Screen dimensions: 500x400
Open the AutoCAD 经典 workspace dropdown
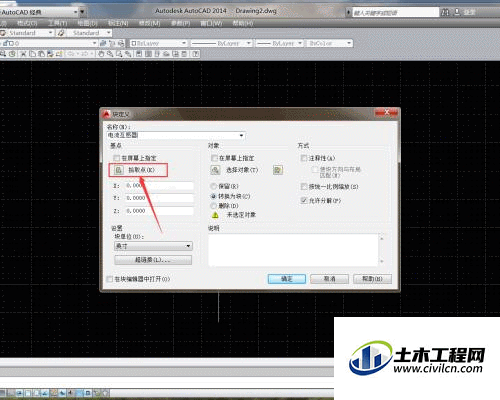(x=76, y=12)
